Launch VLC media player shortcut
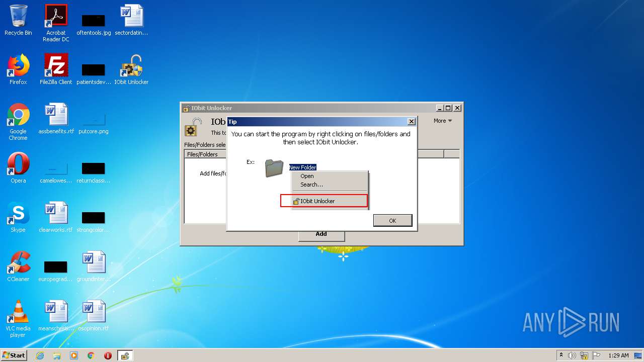Viewport: 644px width, 362px height. (18, 319)
